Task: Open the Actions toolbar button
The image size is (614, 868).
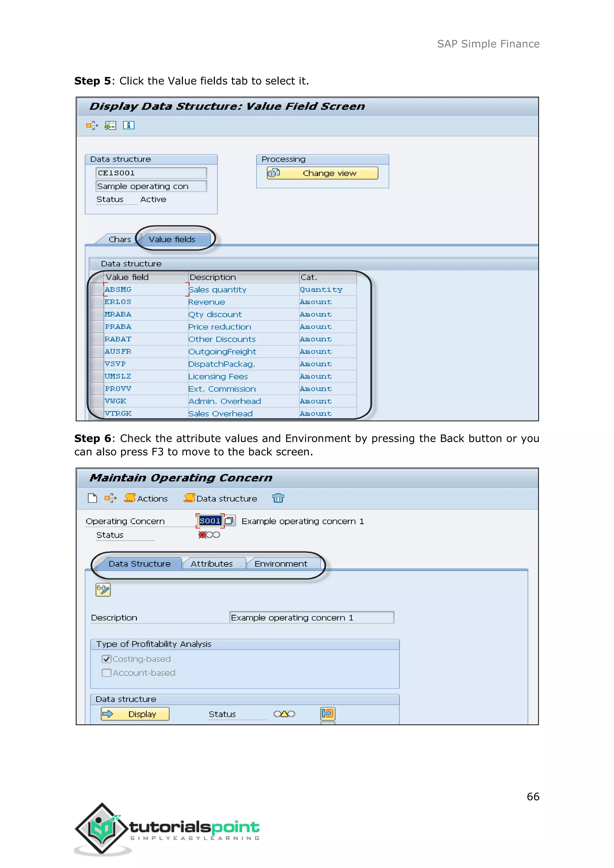Action: pos(146,498)
